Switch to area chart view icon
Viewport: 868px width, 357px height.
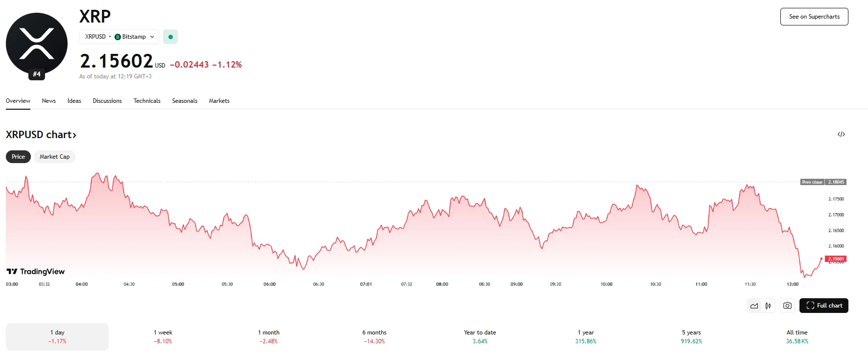tap(754, 306)
